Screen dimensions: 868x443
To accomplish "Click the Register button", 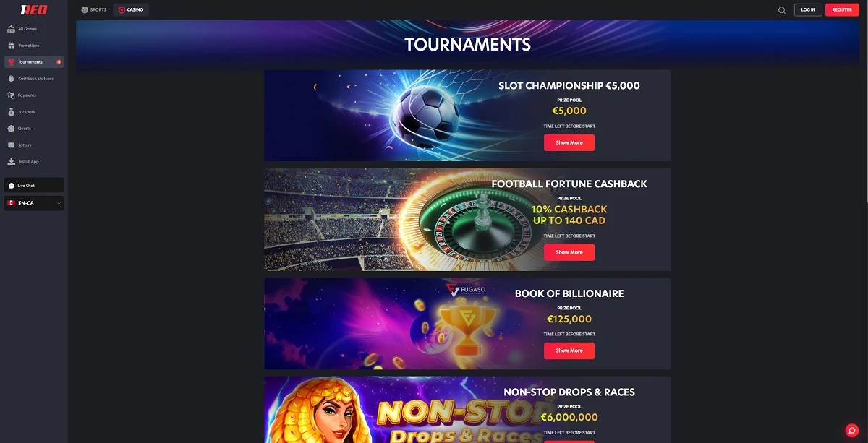I will pos(842,10).
